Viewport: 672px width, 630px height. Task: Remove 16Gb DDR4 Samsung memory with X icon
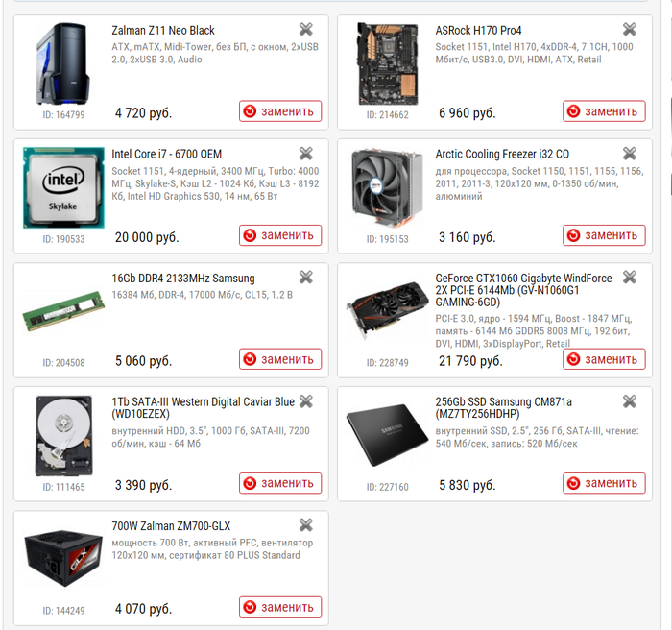click(x=305, y=277)
